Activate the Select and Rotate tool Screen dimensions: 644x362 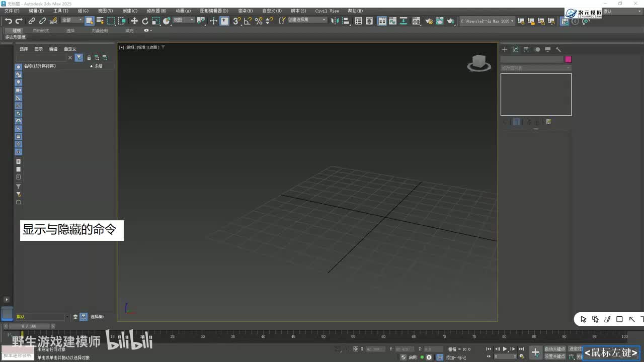[x=145, y=21]
